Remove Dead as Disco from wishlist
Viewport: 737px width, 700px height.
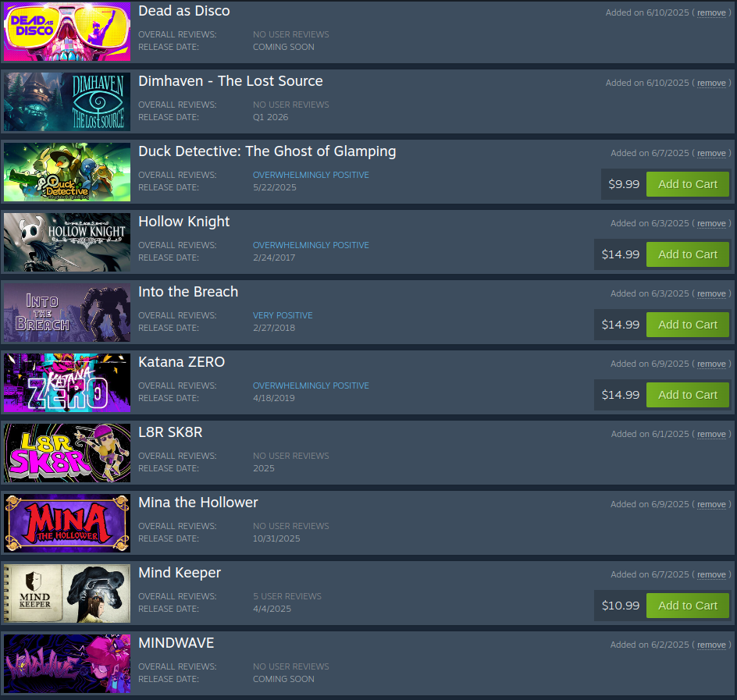(711, 12)
